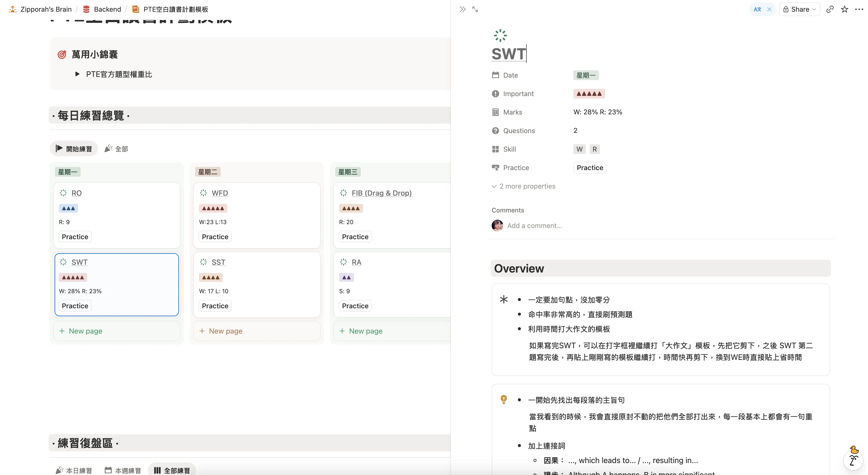
Task: Click the W skill tag
Action: 579,149
